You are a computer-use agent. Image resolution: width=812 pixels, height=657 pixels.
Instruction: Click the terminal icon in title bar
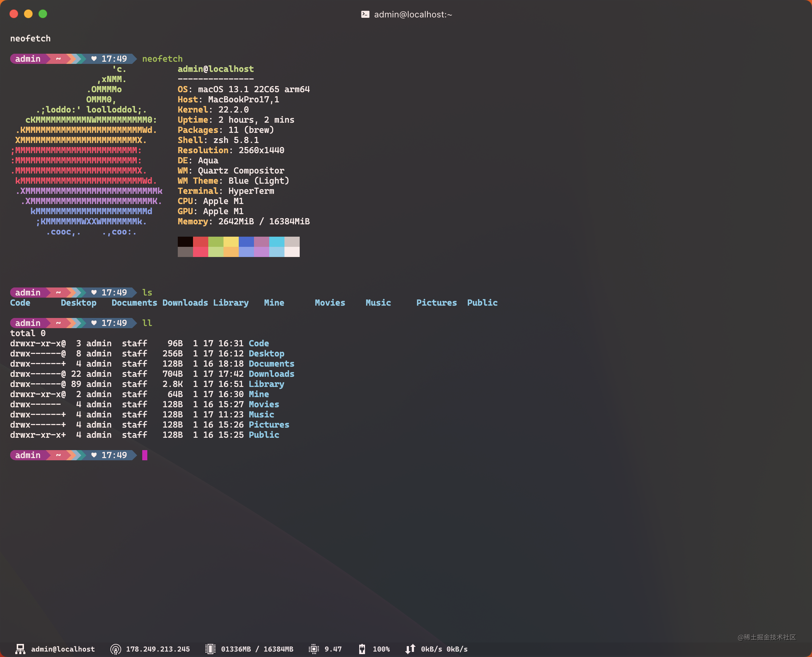tap(365, 15)
